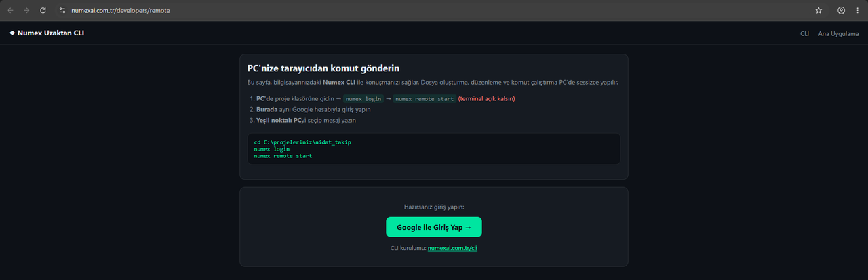Bookmark this page with the star icon

818,10
